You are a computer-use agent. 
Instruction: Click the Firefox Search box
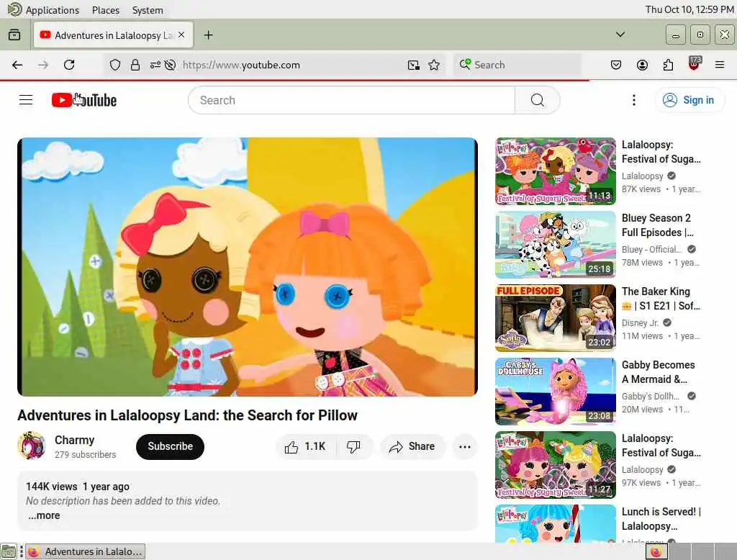pyautogui.click(x=517, y=65)
